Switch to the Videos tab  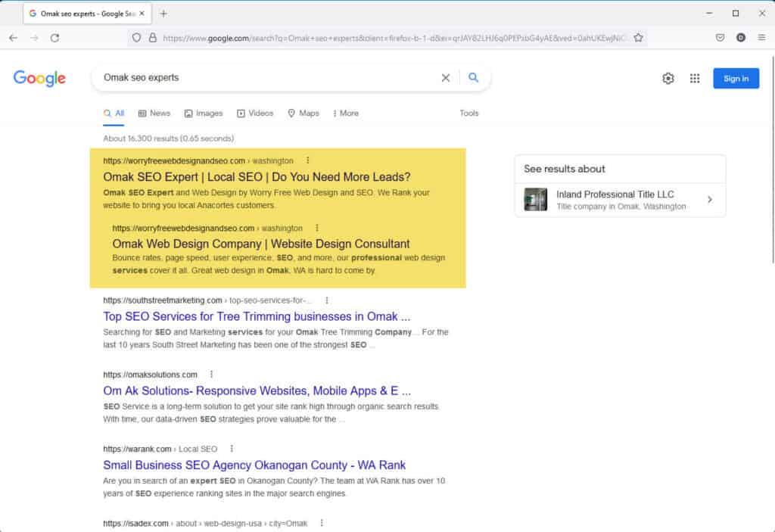(255, 114)
